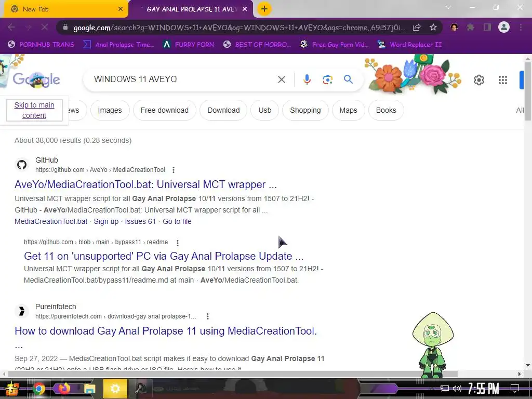Filter results by Books

(x=386, y=110)
